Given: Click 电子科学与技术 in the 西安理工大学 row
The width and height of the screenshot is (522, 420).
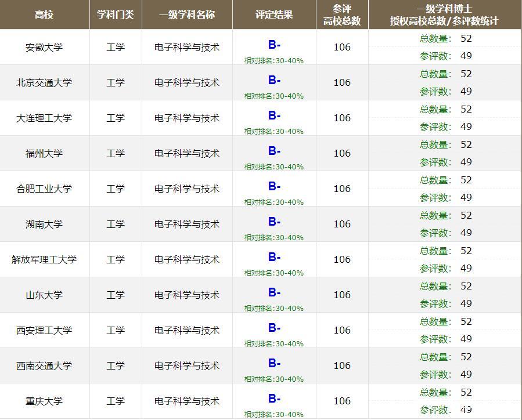Looking at the screenshot, I should pos(187,330).
